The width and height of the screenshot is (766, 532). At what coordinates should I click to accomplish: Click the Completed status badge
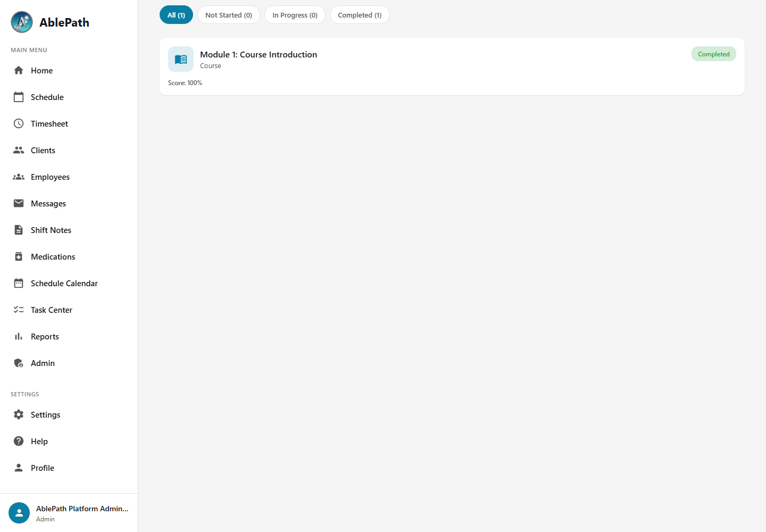coord(714,54)
